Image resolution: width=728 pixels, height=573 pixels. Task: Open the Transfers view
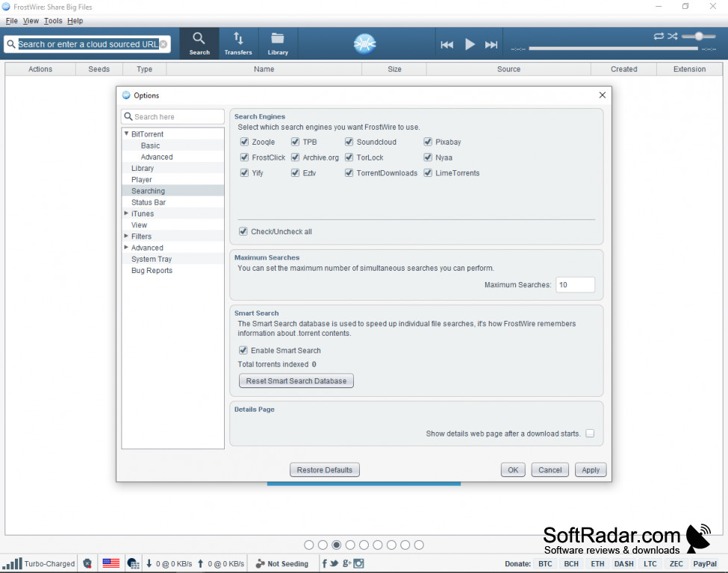[x=238, y=43]
